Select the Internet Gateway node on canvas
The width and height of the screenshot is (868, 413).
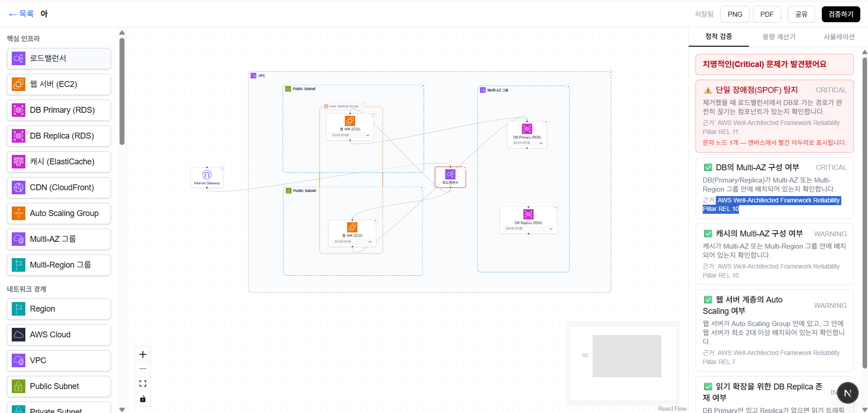(207, 177)
